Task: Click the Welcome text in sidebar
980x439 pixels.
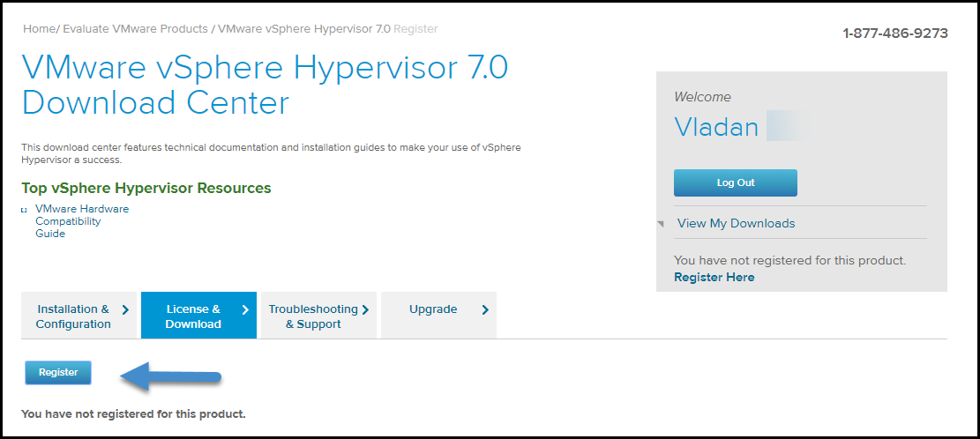Action: coord(702,97)
